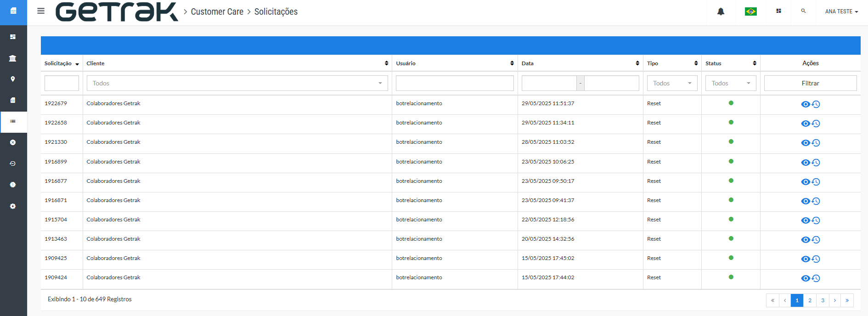Open history of request 1915704
The height and width of the screenshot is (316, 868).
pos(816,220)
